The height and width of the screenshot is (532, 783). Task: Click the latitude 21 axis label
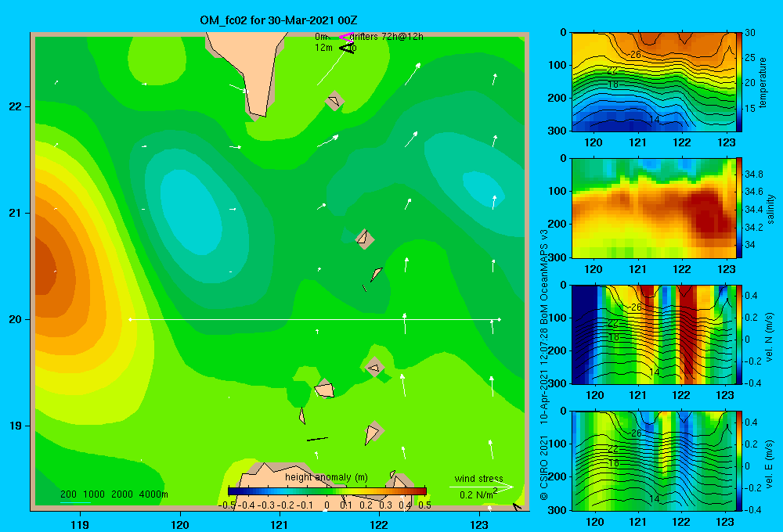pyautogui.click(x=15, y=213)
